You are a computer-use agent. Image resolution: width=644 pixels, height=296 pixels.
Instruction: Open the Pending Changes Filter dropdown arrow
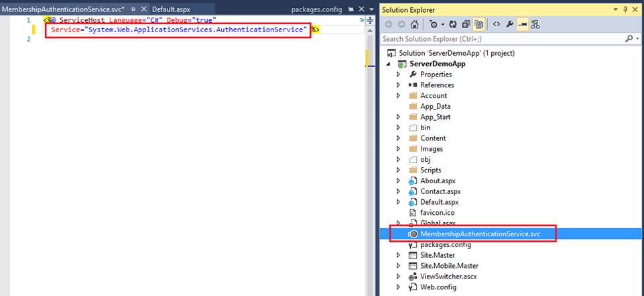point(443,25)
